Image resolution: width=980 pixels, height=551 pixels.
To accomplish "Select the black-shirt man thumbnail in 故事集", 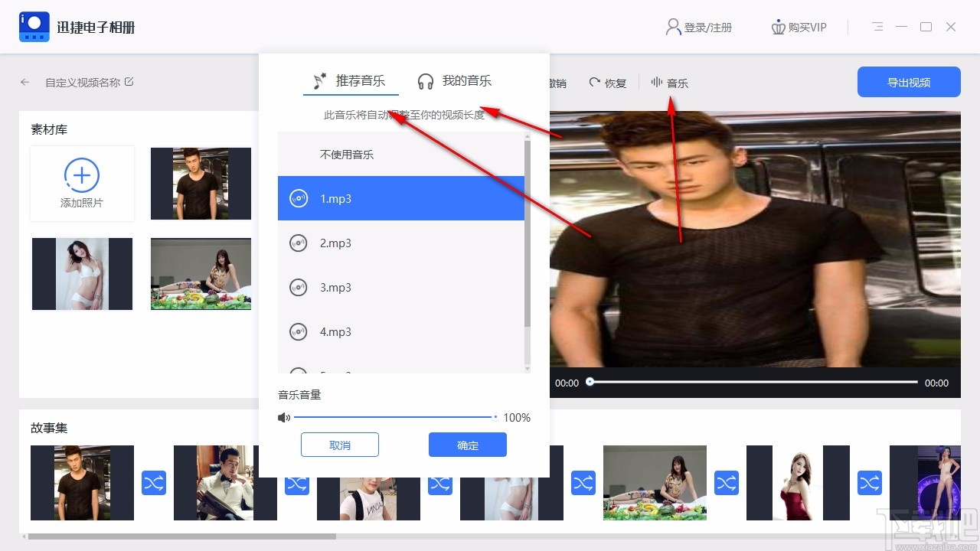I will [x=82, y=483].
